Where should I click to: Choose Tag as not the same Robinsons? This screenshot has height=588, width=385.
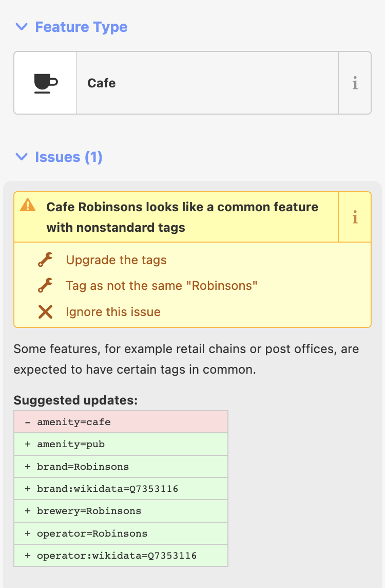click(x=161, y=286)
